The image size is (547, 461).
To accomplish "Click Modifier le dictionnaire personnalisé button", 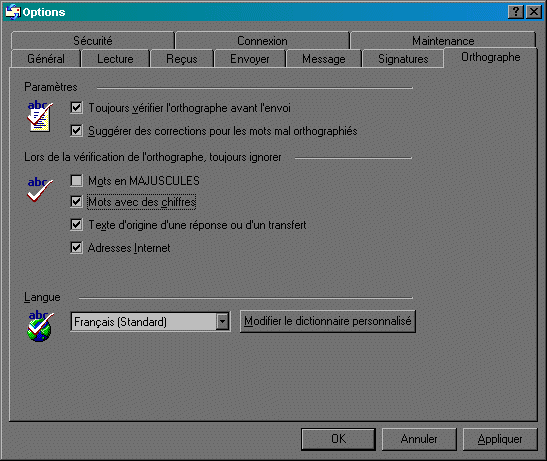I will pos(328,321).
